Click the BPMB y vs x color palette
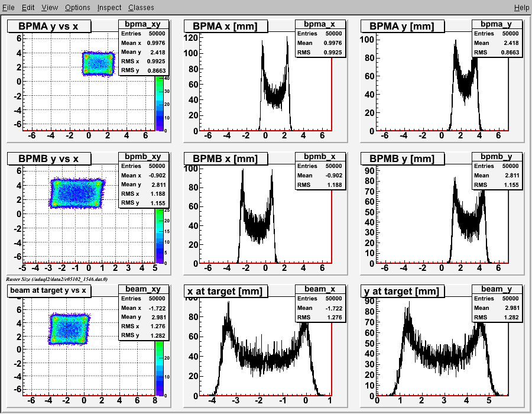The image size is (532, 414). pos(160,236)
